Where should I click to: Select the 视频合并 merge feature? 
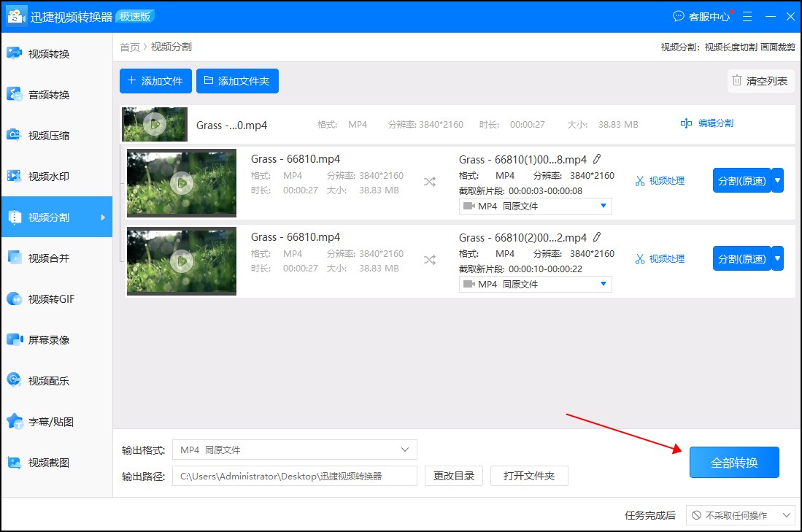click(44, 258)
